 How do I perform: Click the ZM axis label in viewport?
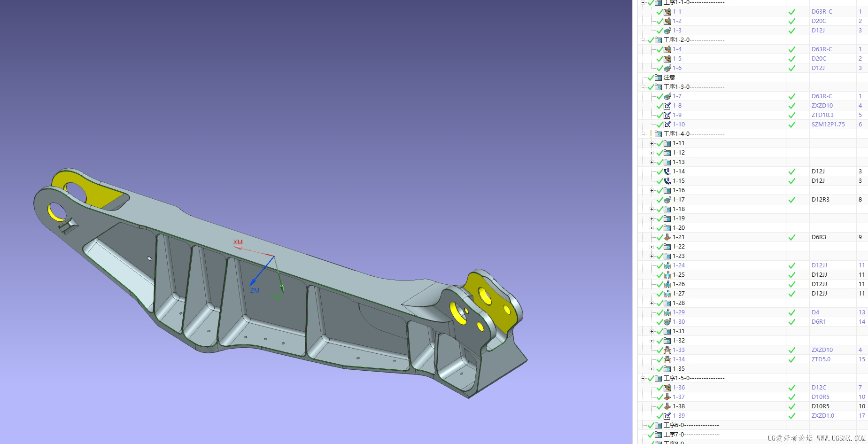point(255,290)
